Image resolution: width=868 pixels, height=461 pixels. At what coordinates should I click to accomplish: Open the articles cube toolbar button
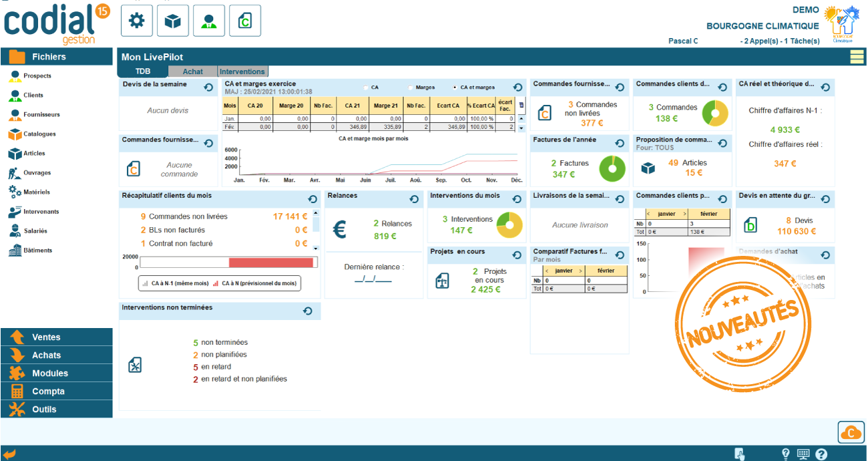[x=173, y=21]
